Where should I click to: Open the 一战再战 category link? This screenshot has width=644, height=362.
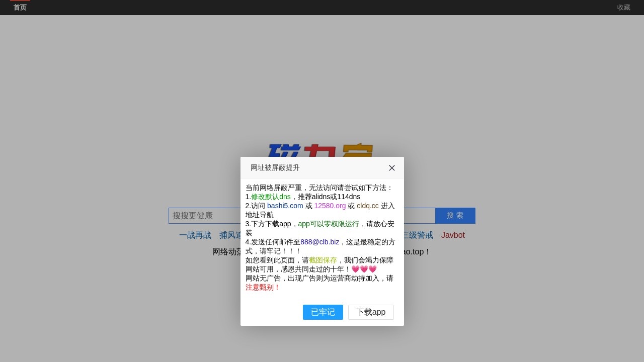click(195, 235)
